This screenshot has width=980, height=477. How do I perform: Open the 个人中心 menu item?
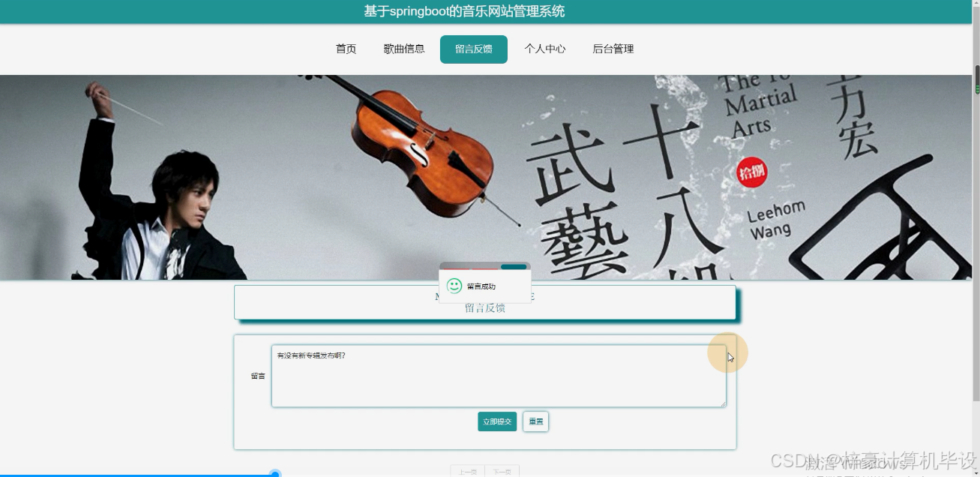[545, 49]
